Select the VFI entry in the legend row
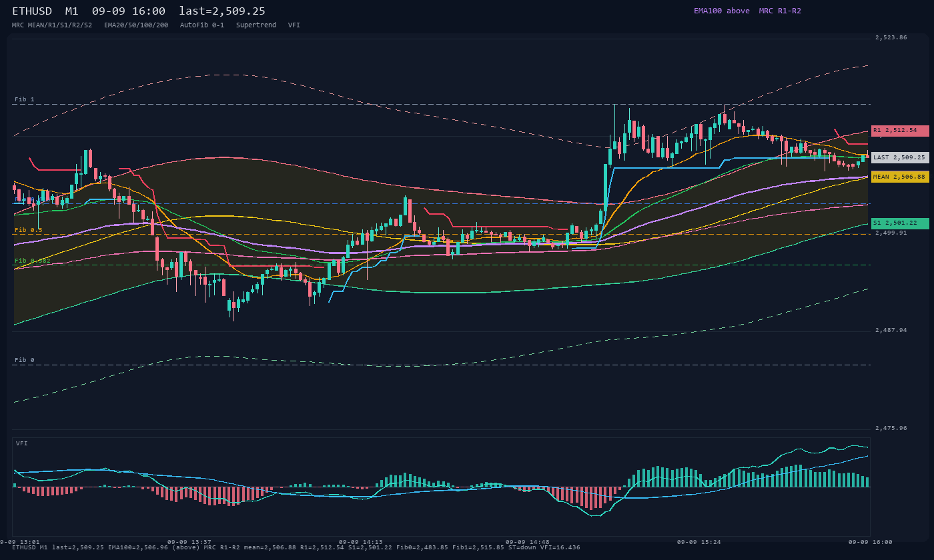This screenshot has height=560, width=934. tap(294, 25)
